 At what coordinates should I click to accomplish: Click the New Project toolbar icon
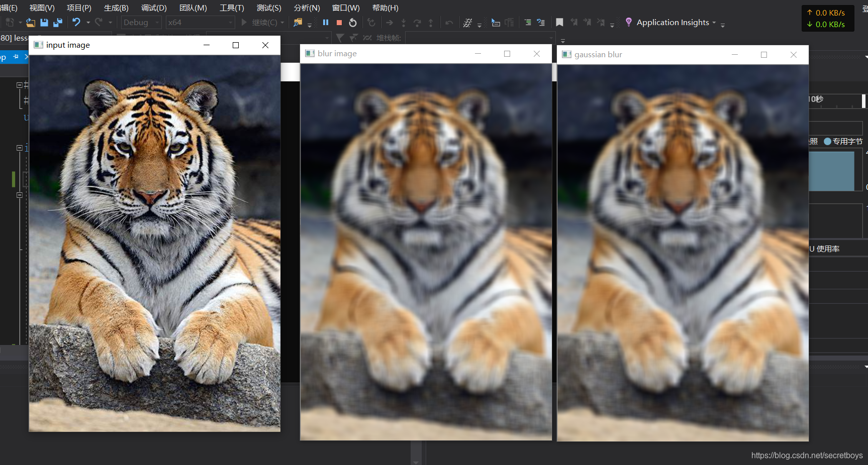coord(10,23)
